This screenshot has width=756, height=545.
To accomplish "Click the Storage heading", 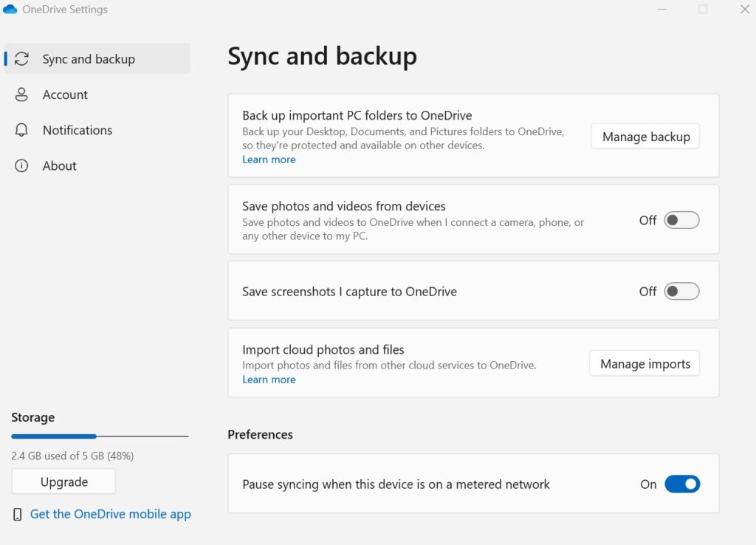I will coord(32,417).
